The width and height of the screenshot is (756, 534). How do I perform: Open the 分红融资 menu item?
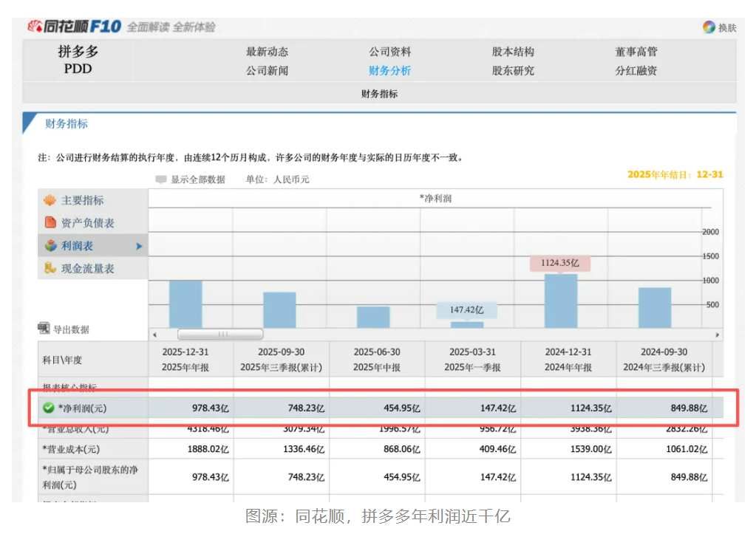(x=636, y=70)
